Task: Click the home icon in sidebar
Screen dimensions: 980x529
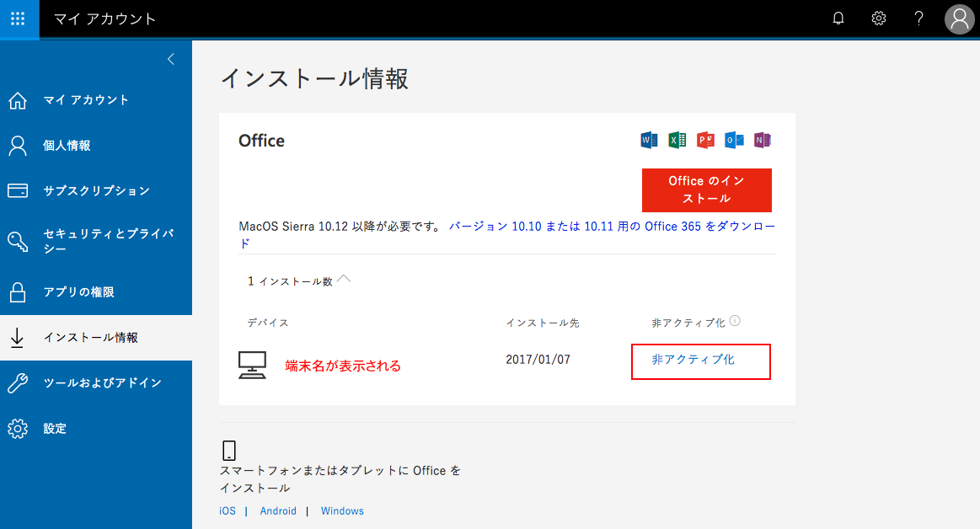Action: coord(18,100)
